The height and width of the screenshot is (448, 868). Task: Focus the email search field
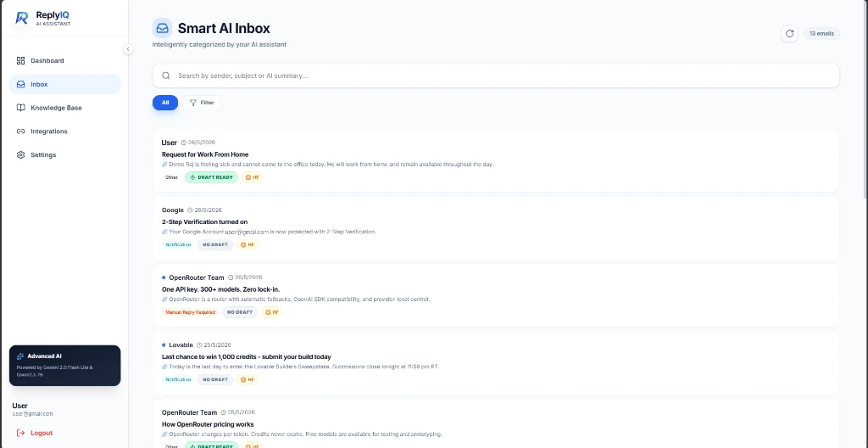496,76
